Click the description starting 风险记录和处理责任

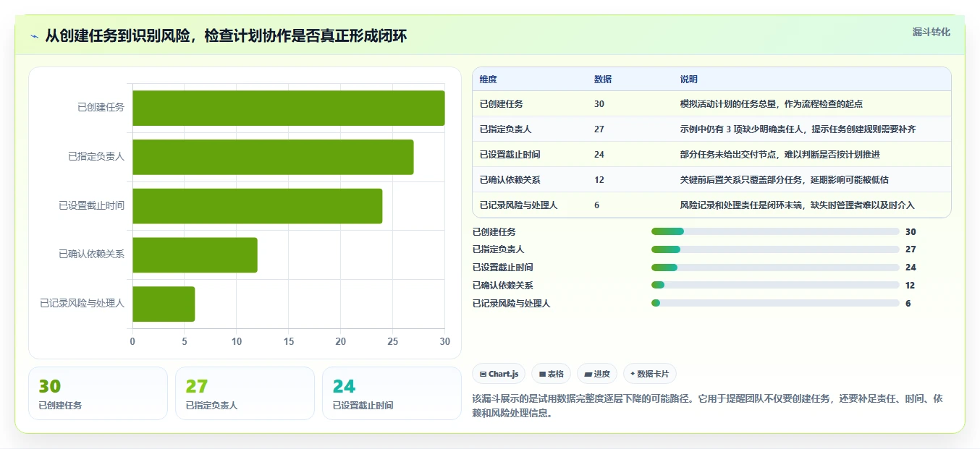click(x=798, y=205)
